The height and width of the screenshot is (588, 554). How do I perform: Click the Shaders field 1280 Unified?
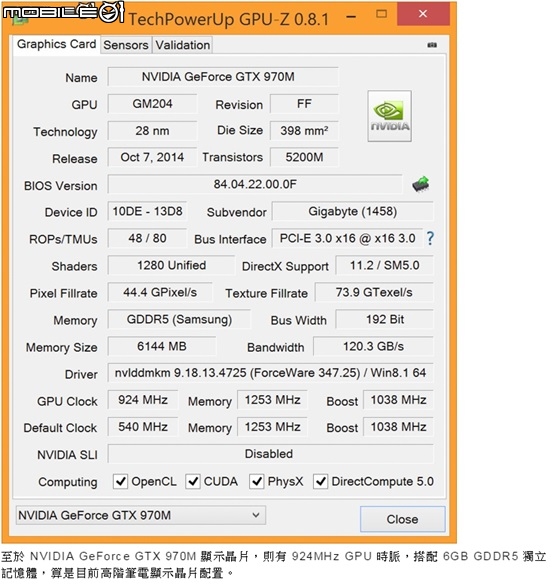point(171,266)
